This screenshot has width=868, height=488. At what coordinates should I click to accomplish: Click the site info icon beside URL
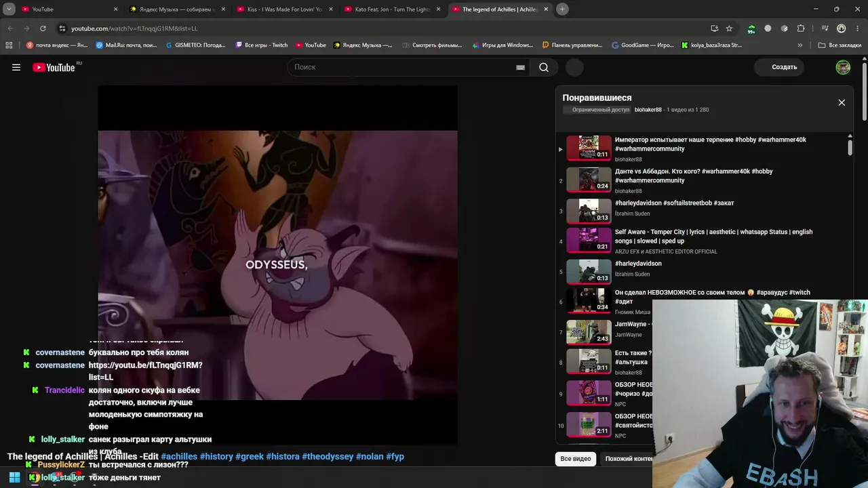click(x=62, y=28)
